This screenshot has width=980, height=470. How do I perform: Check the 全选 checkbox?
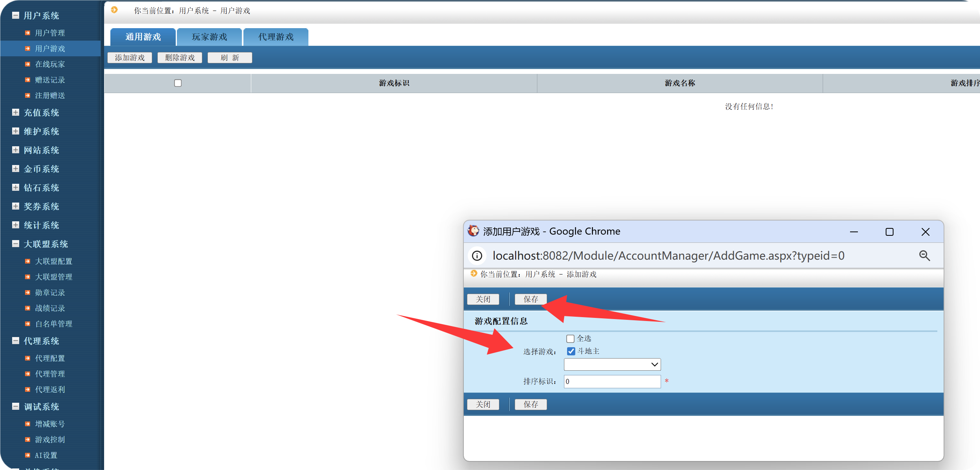pyautogui.click(x=570, y=339)
